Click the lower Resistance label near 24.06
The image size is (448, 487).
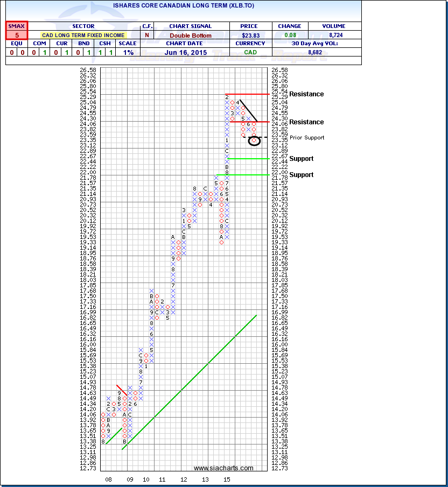tap(306, 122)
